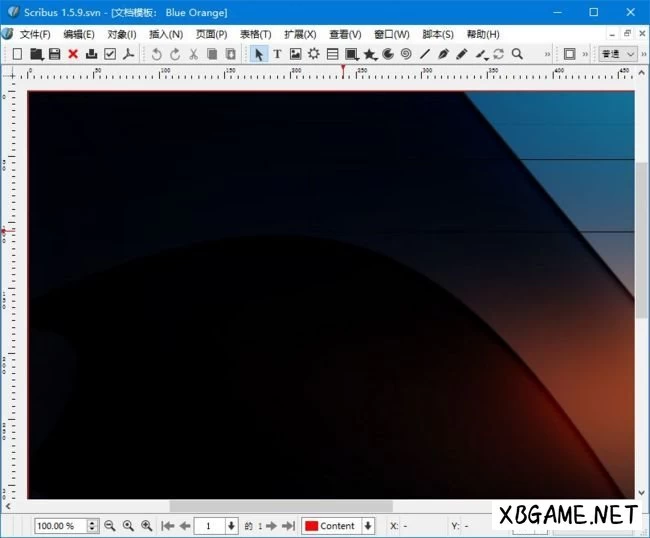Select the Text Frame tool

[x=277, y=54]
